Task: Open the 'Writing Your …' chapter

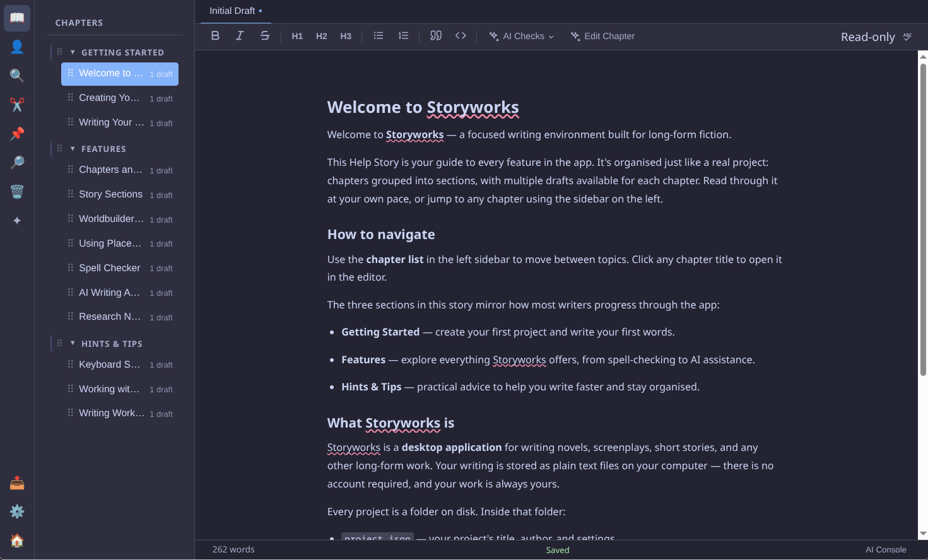Action: point(120,123)
